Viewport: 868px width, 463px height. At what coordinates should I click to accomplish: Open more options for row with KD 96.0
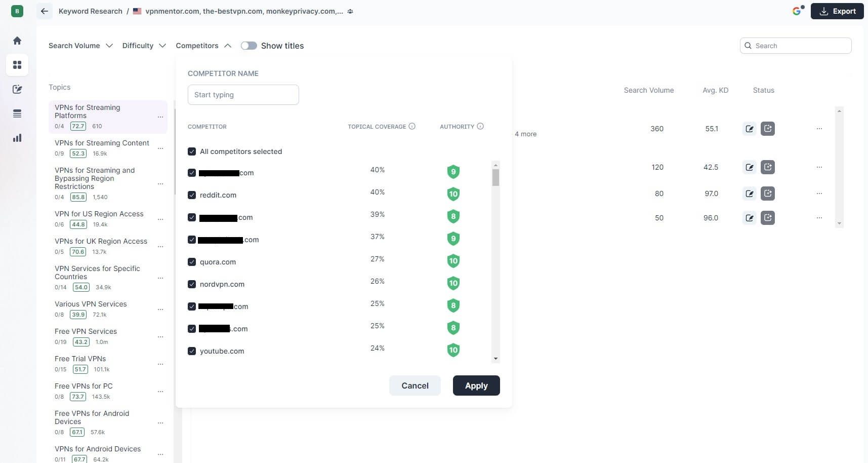[819, 218]
